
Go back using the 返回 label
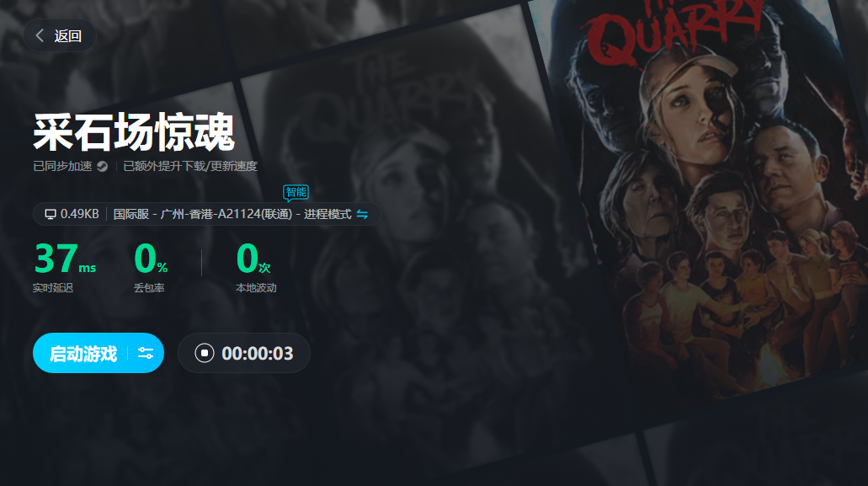(67, 36)
